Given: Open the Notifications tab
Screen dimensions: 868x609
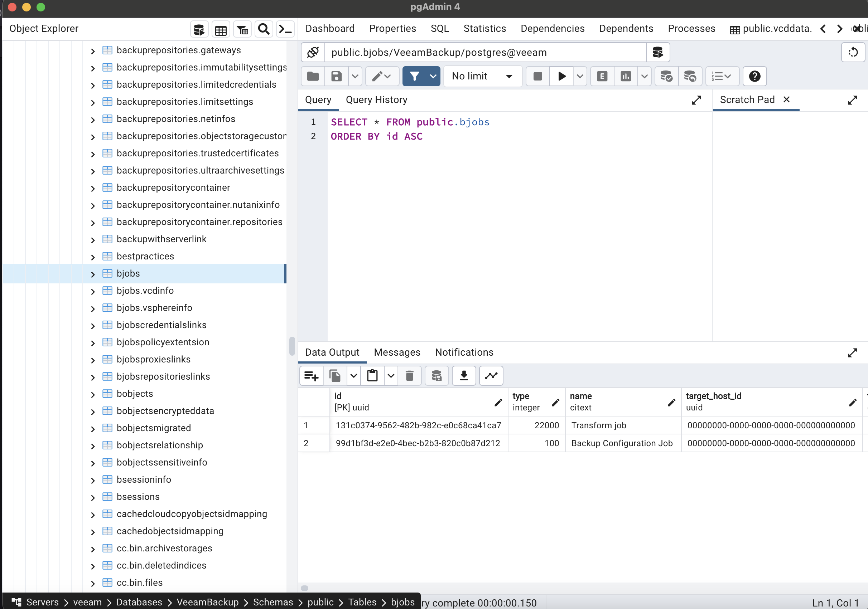Looking at the screenshot, I should coord(464,352).
